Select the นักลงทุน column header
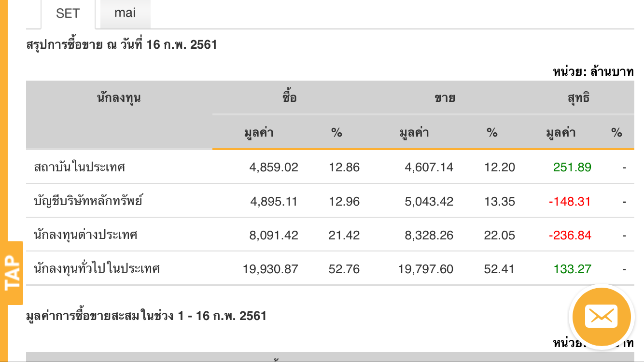This screenshot has width=644, height=362. click(x=119, y=98)
